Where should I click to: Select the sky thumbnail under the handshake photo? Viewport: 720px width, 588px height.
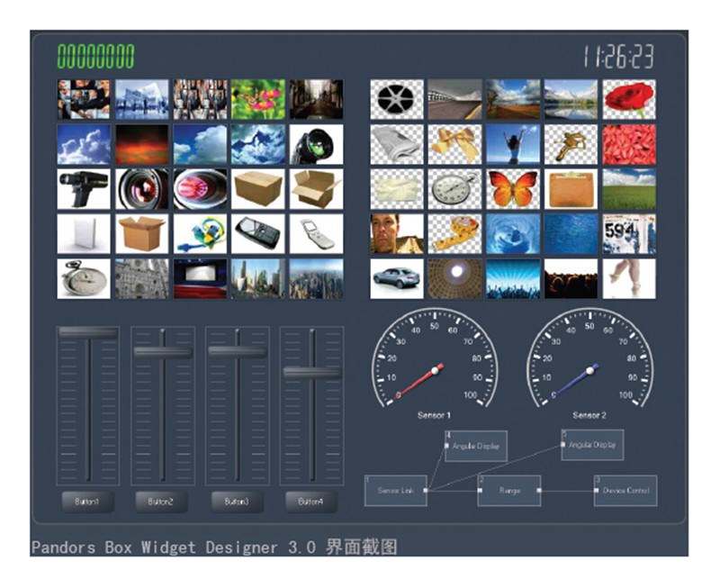(84, 144)
